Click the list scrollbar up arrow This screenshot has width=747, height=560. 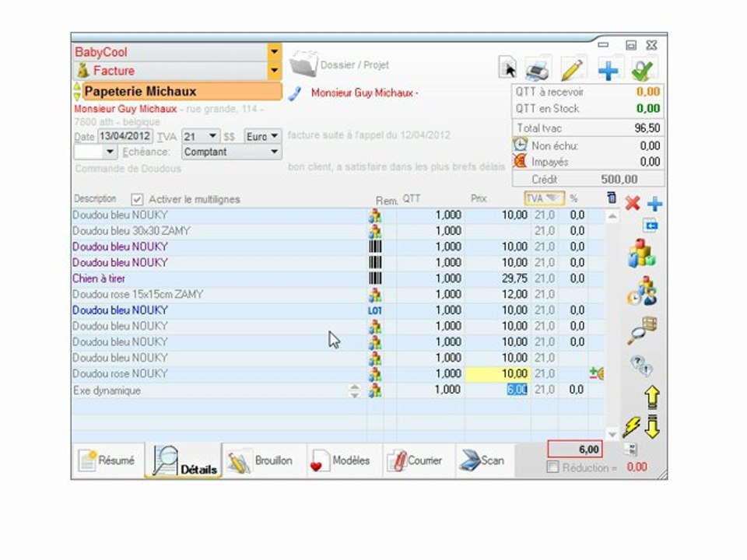tap(612, 217)
